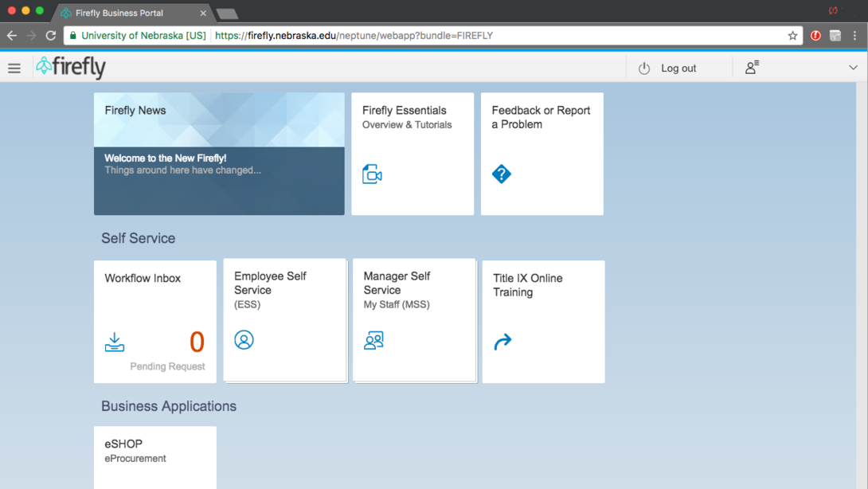Click the Firefly logo
This screenshot has height=489, width=868.
tap(71, 68)
